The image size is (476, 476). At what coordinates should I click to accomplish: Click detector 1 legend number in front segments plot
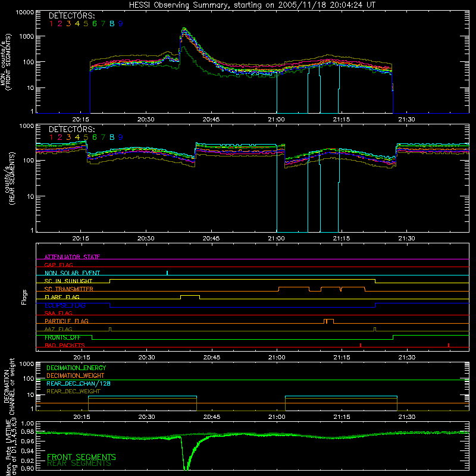tap(51, 23)
